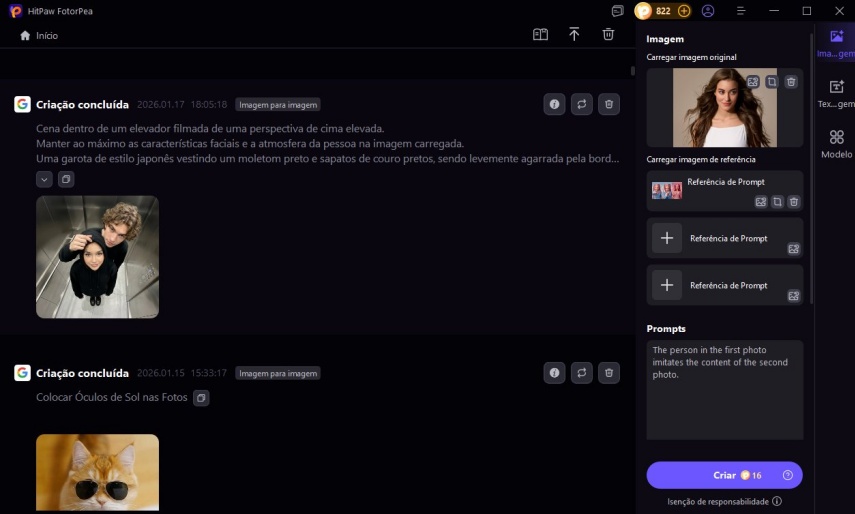Click first reference image thumbnail
Image resolution: width=855 pixels, height=514 pixels.
(667, 191)
